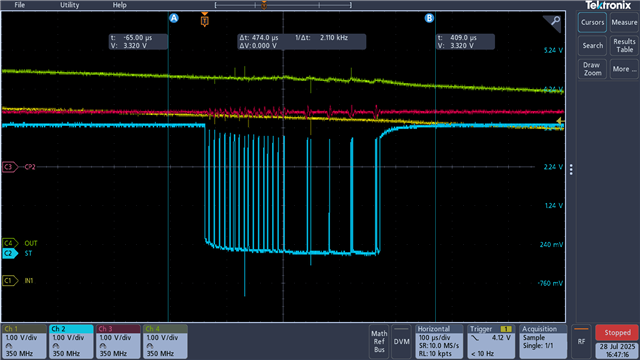Open the Trigger settings badge
The height and width of the screenshot is (360, 640).
[491, 342]
